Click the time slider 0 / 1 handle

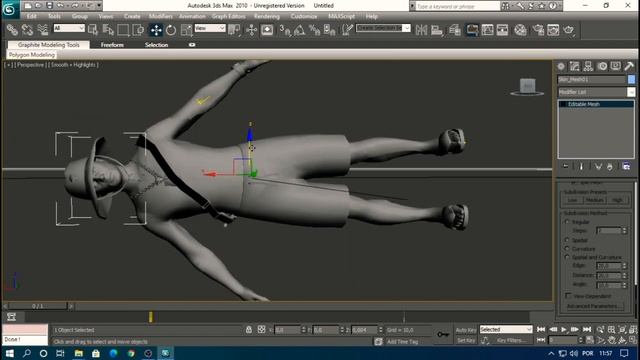click(38, 306)
